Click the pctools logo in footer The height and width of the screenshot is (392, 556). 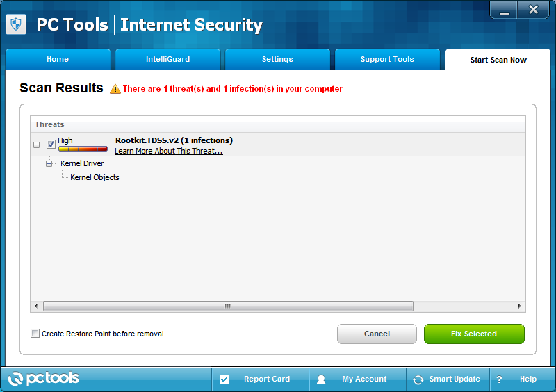[x=43, y=379]
